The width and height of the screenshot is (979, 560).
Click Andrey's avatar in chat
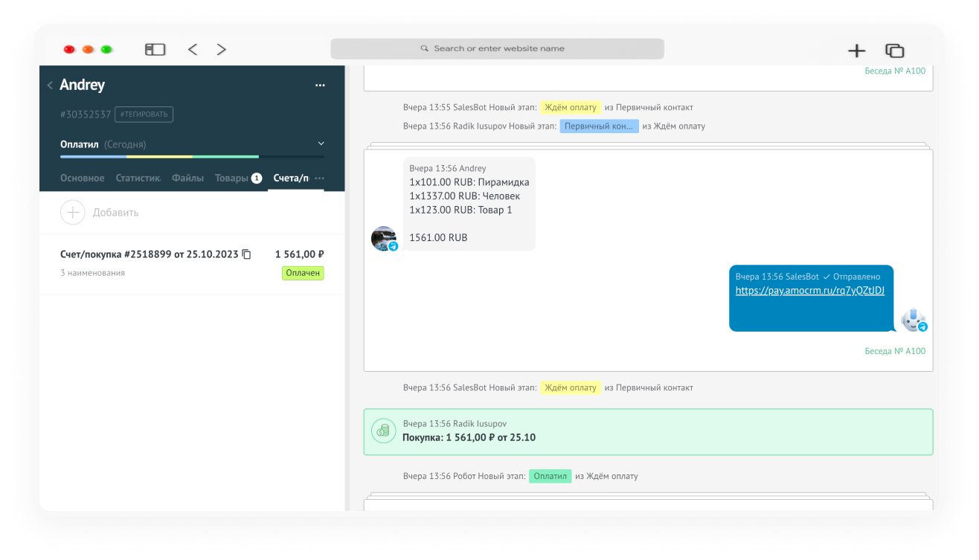point(383,238)
